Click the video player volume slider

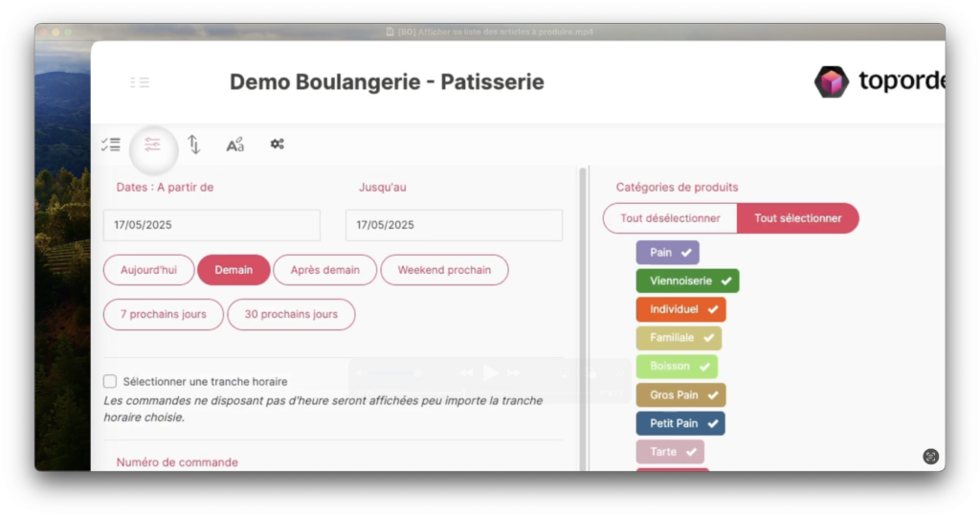[392, 372]
